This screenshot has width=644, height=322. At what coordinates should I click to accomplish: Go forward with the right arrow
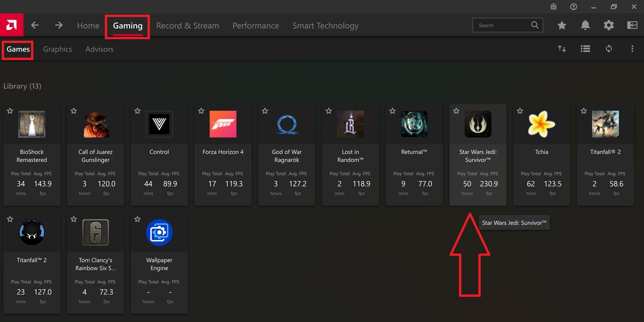tap(59, 25)
